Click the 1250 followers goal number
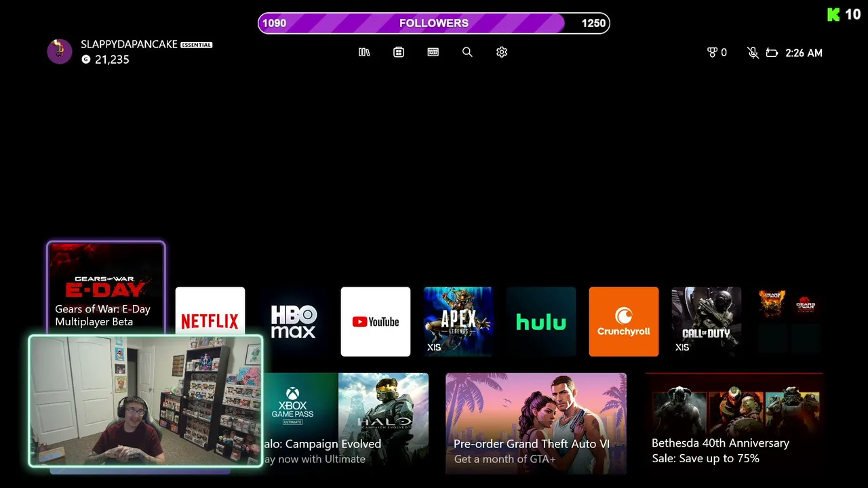The image size is (868, 488). 593,23
